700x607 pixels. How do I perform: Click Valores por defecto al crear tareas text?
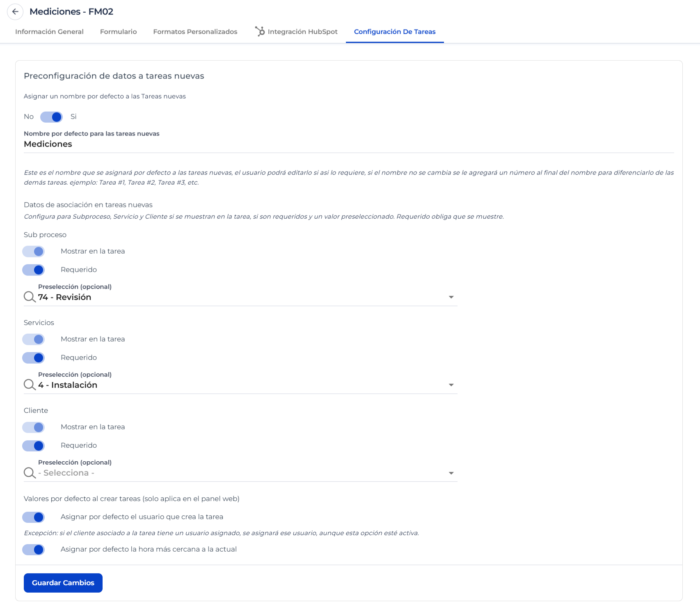pyautogui.click(x=132, y=499)
